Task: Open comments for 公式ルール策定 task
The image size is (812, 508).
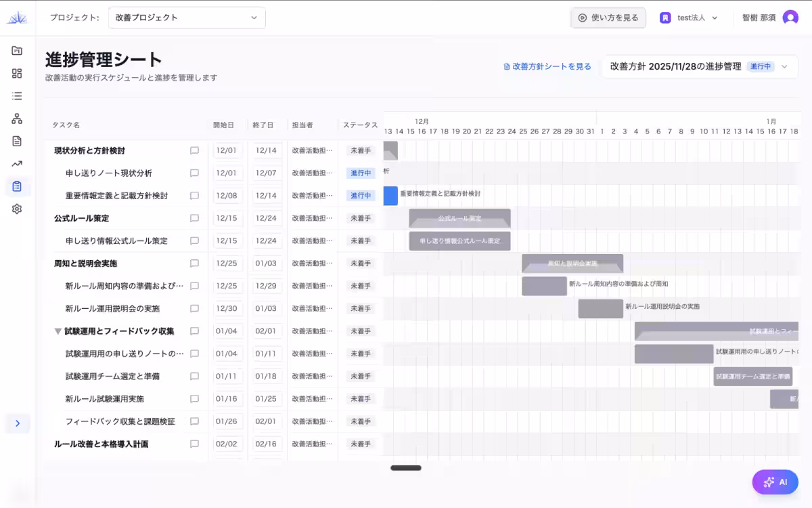Action: (x=195, y=218)
